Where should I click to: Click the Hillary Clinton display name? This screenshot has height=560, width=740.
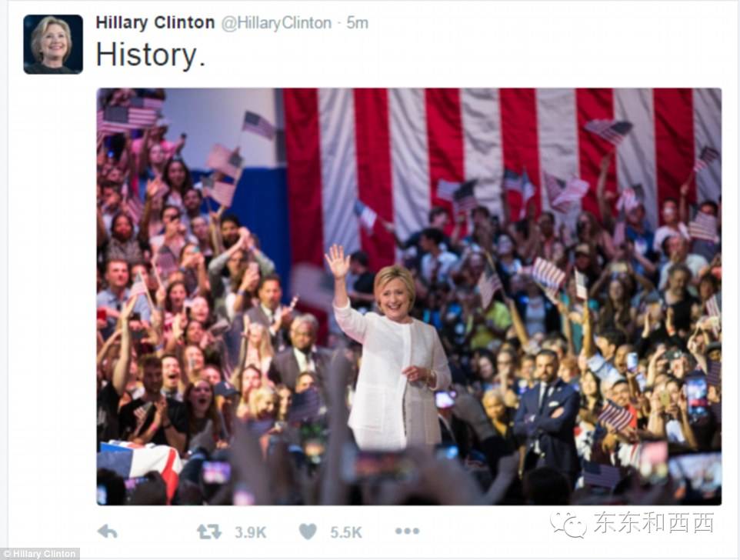click(155, 22)
